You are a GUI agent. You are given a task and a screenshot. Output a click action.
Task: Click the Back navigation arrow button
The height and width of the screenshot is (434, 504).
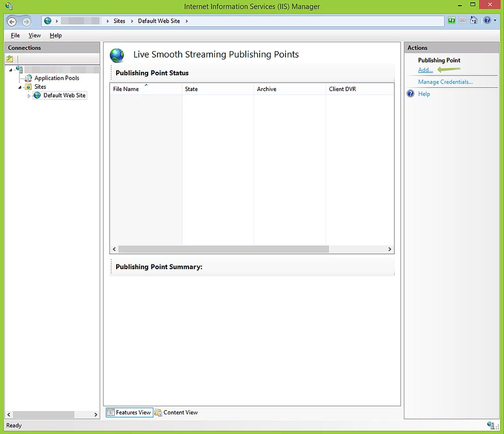click(12, 22)
